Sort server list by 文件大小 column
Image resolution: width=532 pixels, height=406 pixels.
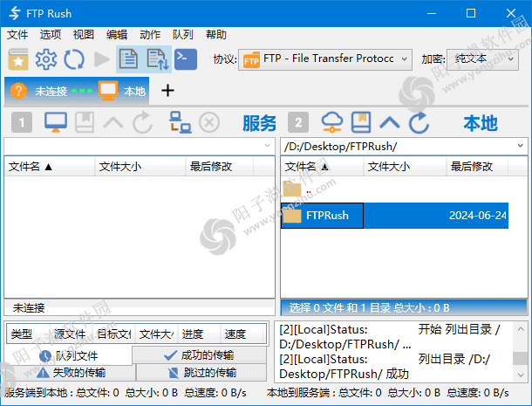tap(140, 167)
